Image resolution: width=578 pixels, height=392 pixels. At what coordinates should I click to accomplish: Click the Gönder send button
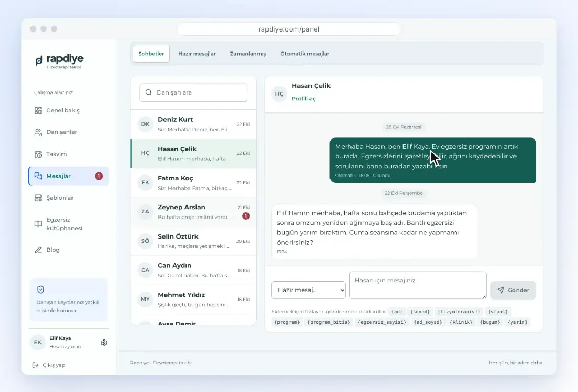click(513, 290)
